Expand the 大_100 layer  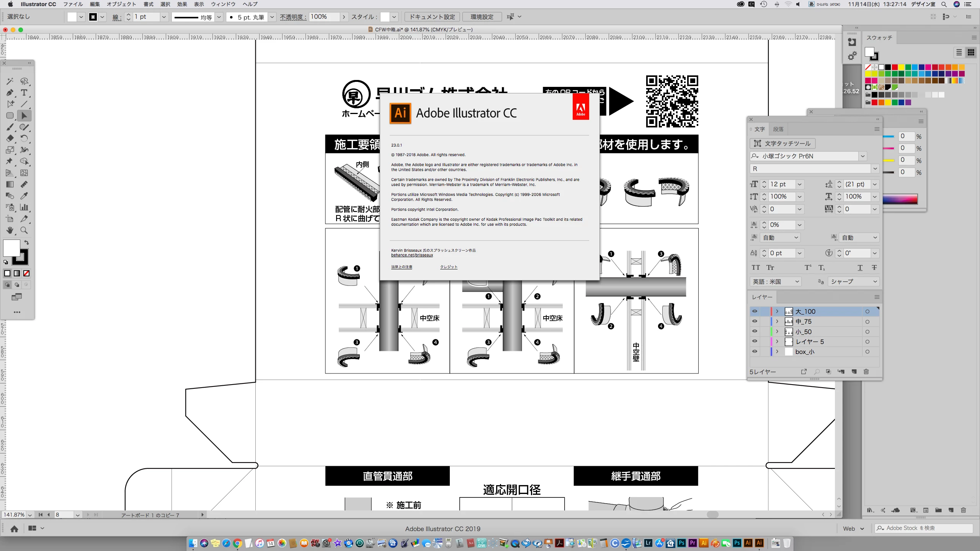click(x=777, y=311)
